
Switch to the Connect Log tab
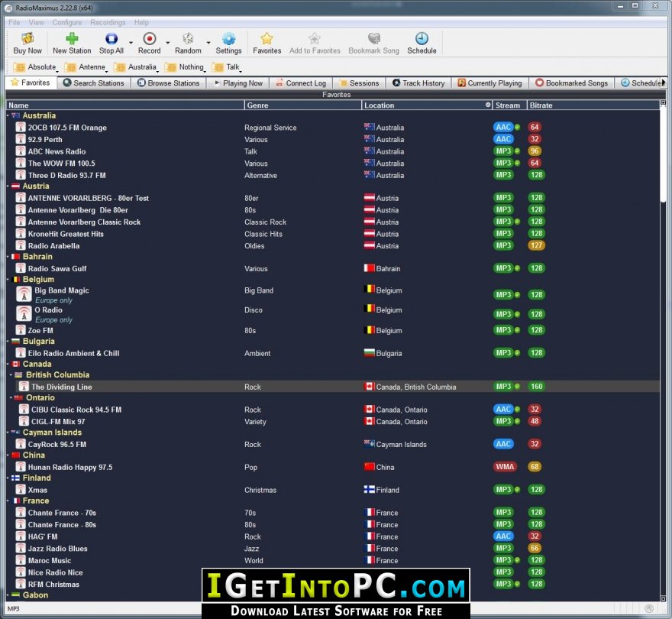pos(301,83)
